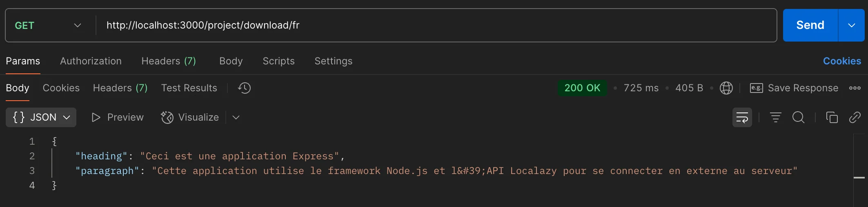Open the JSON format dropdown
The height and width of the screenshot is (207, 868).
[41, 117]
